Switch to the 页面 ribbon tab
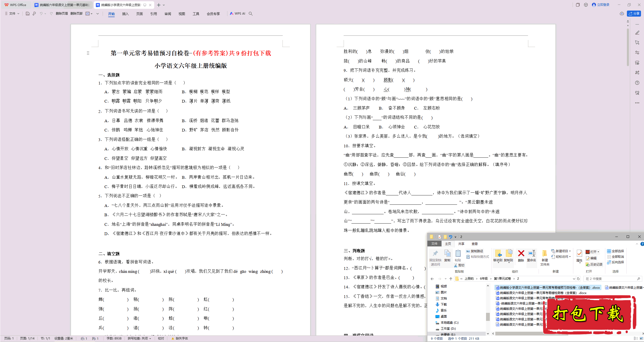Screen dimensions: 644x342 139,14
